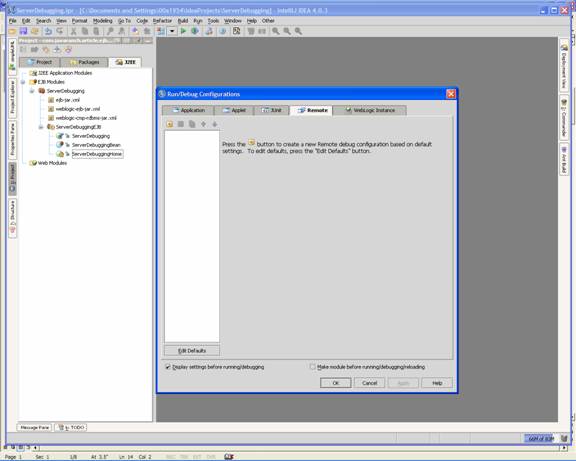Click the Redo toolbar icon
The height and width of the screenshot is (461, 576).
coord(60,31)
